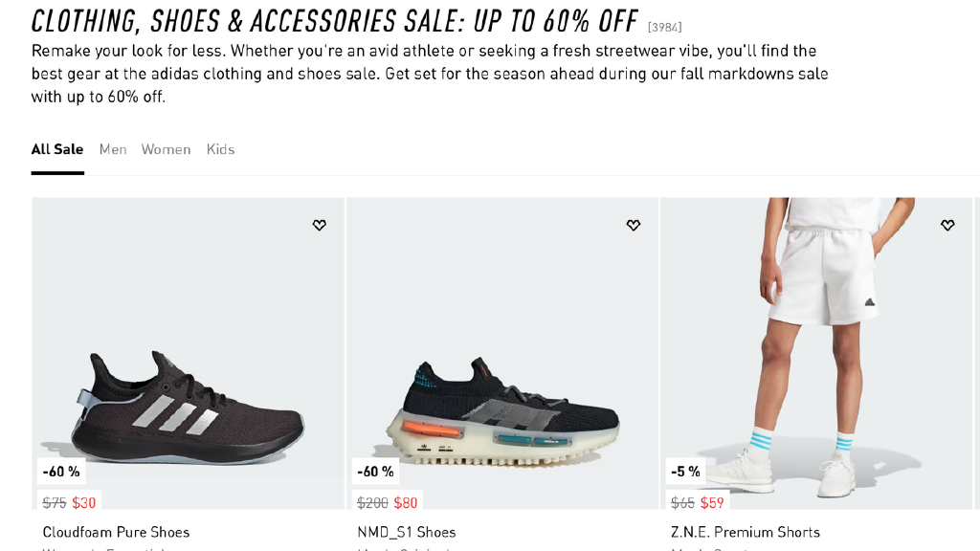Image resolution: width=980 pixels, height=551 pixels.
Task: Click the -60% badge on Cloudfoam shoes
Action: point(61,472)
